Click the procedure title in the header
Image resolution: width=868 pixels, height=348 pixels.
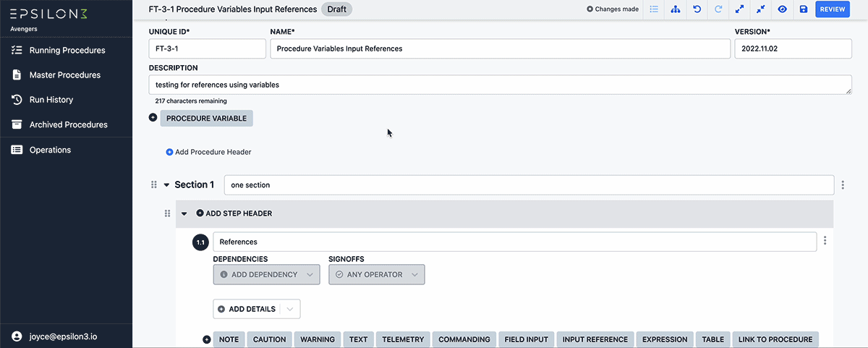pyautogui.click(x=232, y=9)
